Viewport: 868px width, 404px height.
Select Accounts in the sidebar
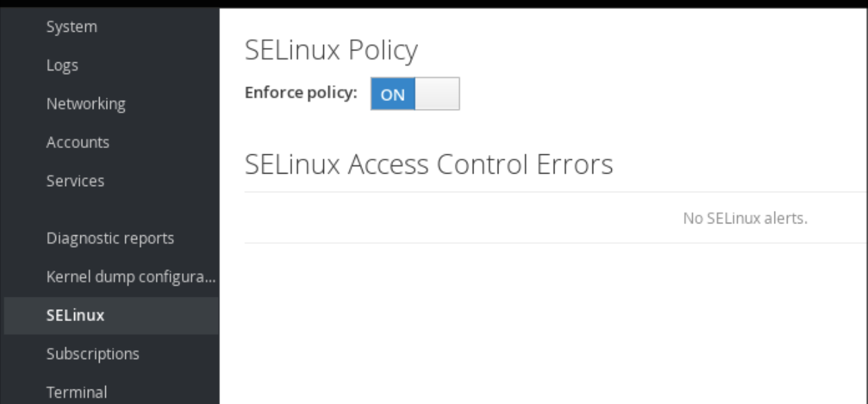click(x=78, y=143)
